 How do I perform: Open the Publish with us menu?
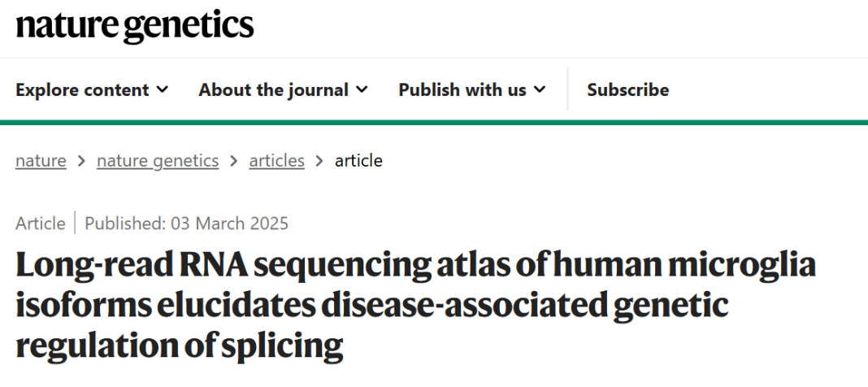coord(462,89)
